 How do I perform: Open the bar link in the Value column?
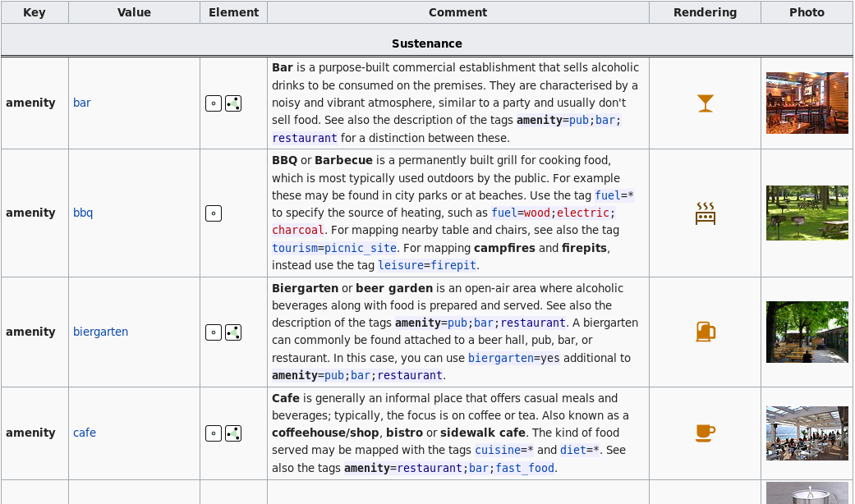[x=82, y=103]
